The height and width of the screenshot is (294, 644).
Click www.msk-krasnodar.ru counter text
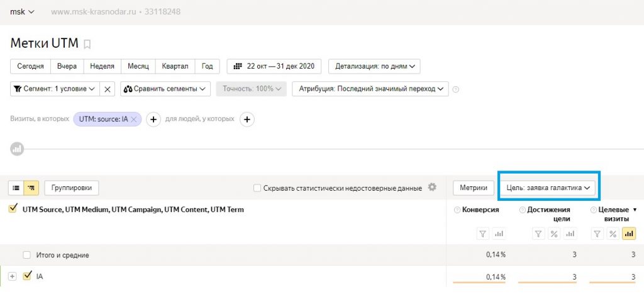(93, 12)
